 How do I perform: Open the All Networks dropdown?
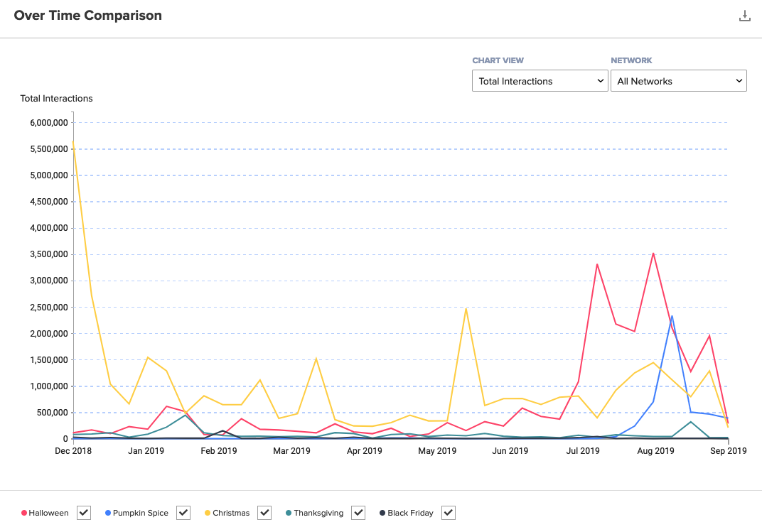678,81
